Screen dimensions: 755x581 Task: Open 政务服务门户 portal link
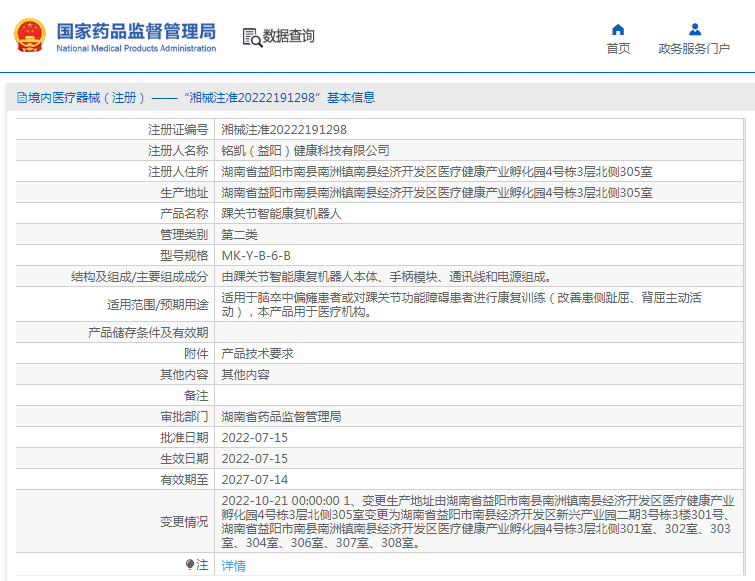694,49
